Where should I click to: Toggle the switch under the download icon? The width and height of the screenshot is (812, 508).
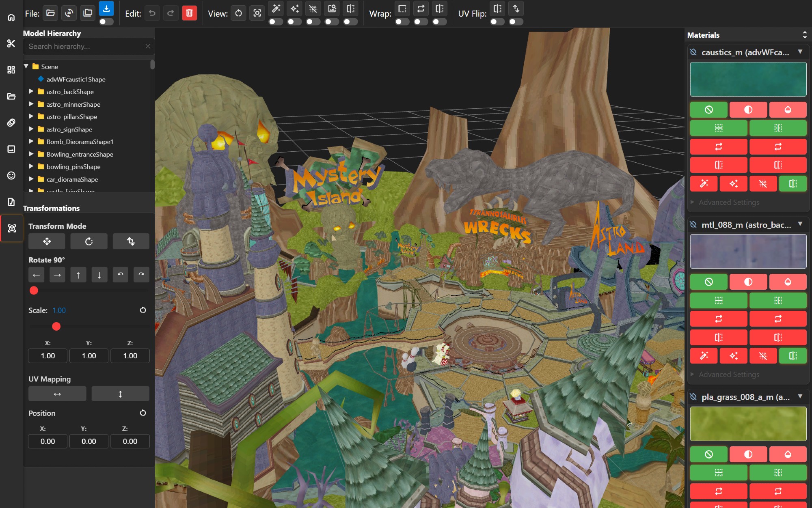point(106,22)
